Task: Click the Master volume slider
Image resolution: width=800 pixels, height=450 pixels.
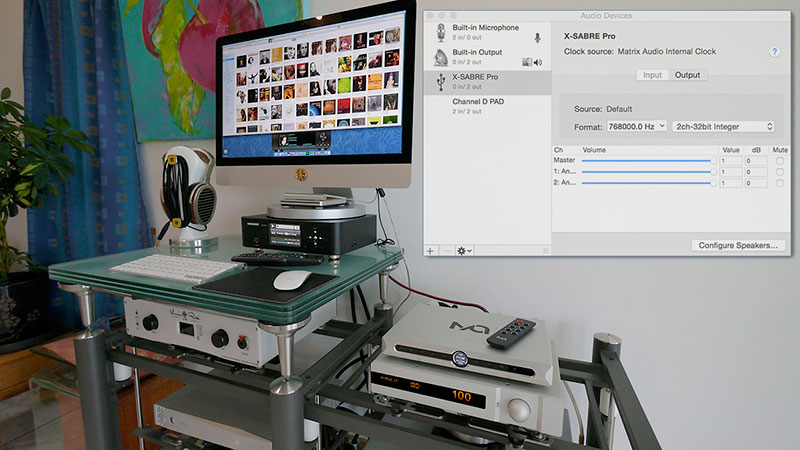Action: pyautogui.click(x=649, y=160)
